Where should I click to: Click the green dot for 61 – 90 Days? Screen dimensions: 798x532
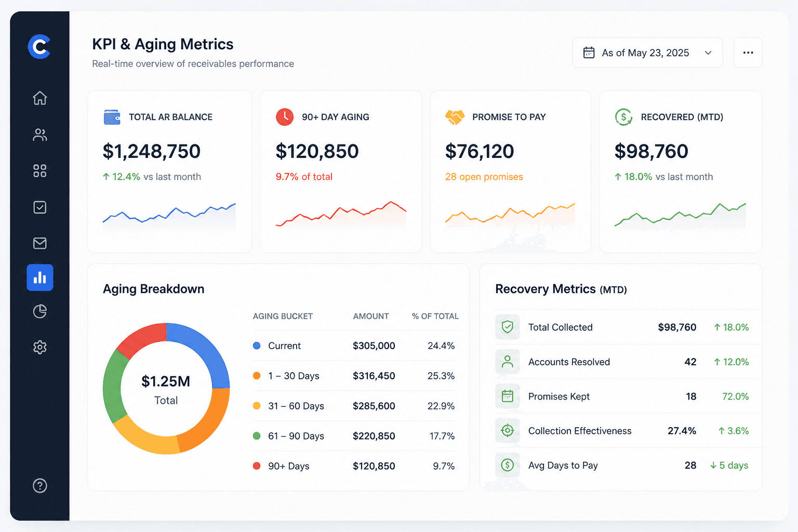[x=257, y=436]
